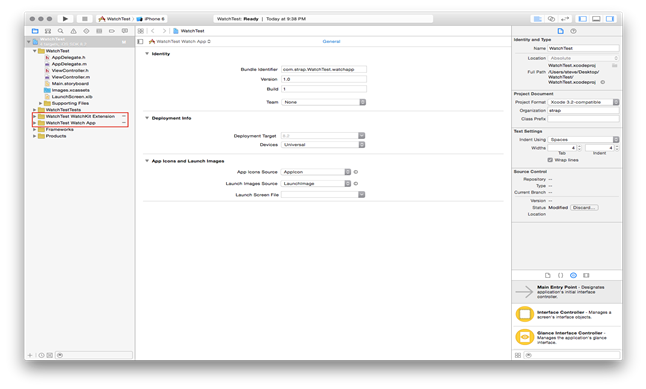Click the Run (play) button

click(x=65, y=19)
